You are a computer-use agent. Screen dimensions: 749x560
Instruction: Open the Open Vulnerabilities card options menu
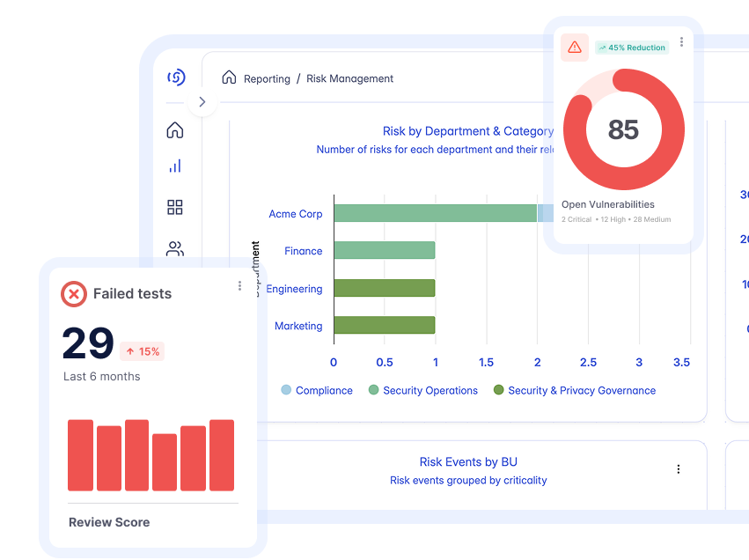681,41
